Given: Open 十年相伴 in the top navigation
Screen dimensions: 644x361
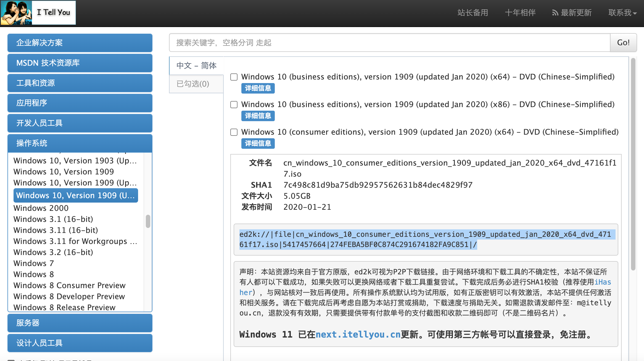Looking at the screenshot, I should (x=520, y=13).
